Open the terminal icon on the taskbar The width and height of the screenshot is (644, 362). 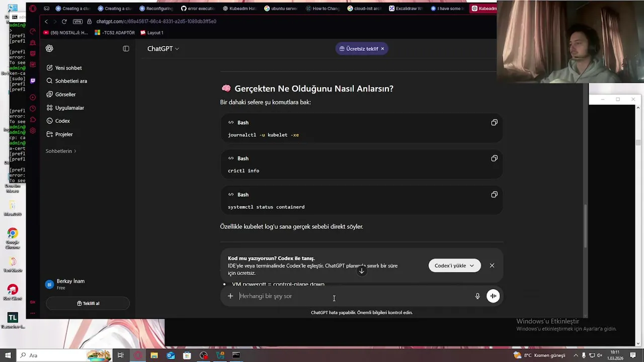click(x=236, y=355)
